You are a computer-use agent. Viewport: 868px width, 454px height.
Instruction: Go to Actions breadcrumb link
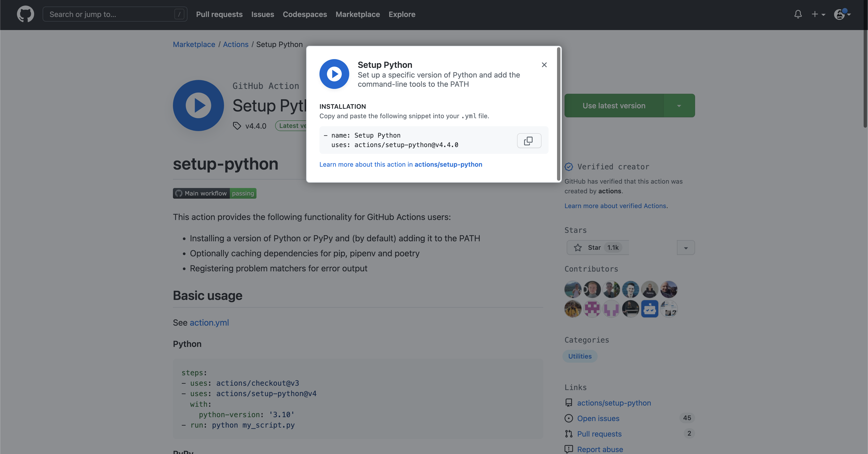coord(236,44)
